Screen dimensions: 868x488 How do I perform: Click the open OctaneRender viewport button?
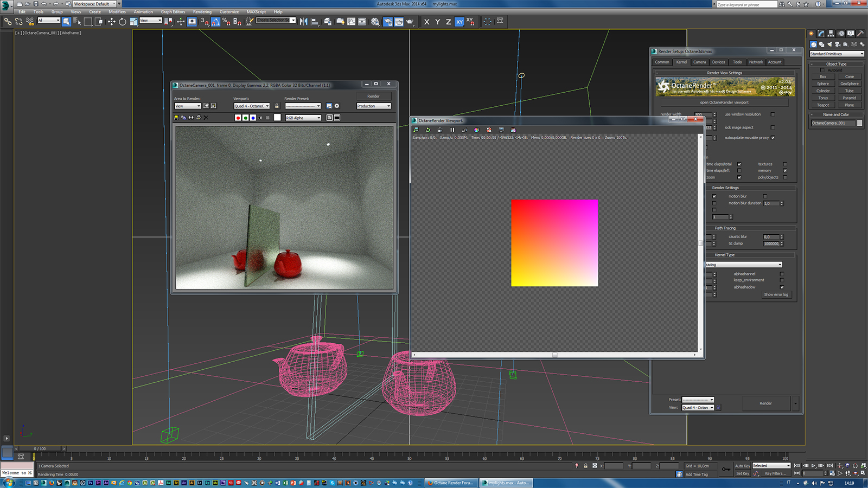tap(724, 102)
